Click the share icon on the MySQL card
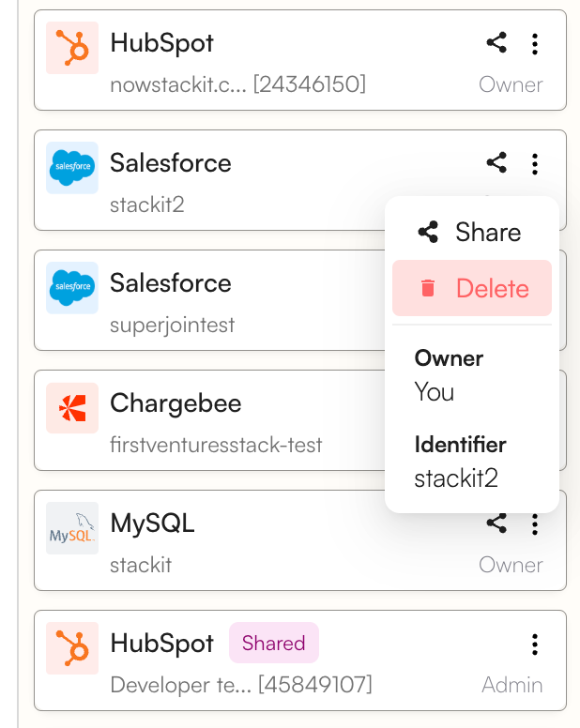 tap(496, 523)
